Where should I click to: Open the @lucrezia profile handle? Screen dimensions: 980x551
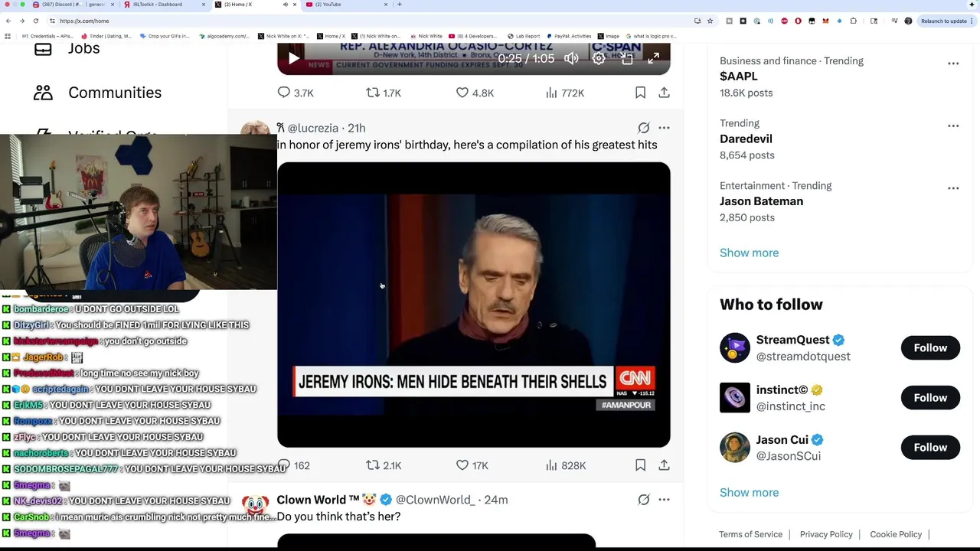pyautogui.click(x=312, y=128)
